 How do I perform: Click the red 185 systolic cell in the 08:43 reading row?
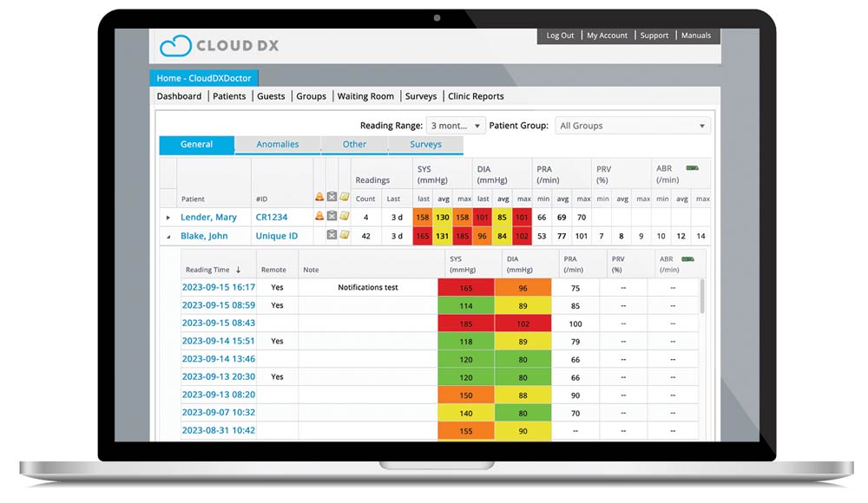466,323
